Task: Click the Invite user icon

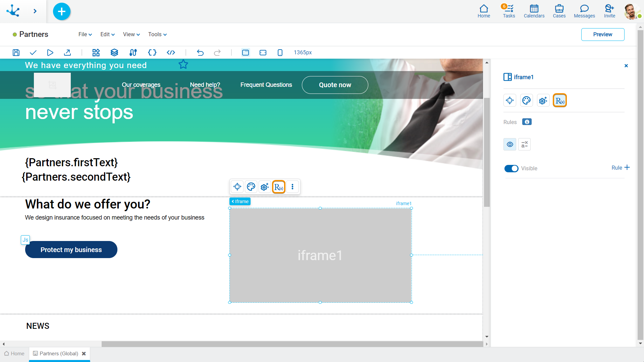Action: (x=609, y=11)
